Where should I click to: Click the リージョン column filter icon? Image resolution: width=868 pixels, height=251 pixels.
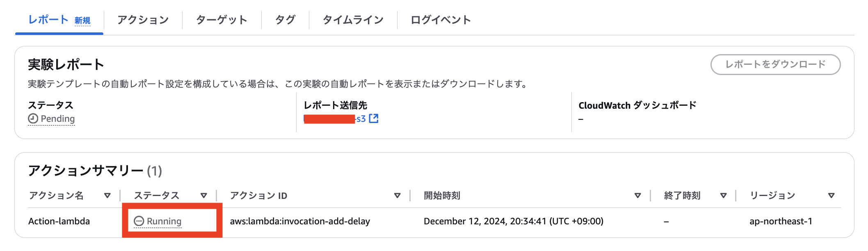pos(832,196)
